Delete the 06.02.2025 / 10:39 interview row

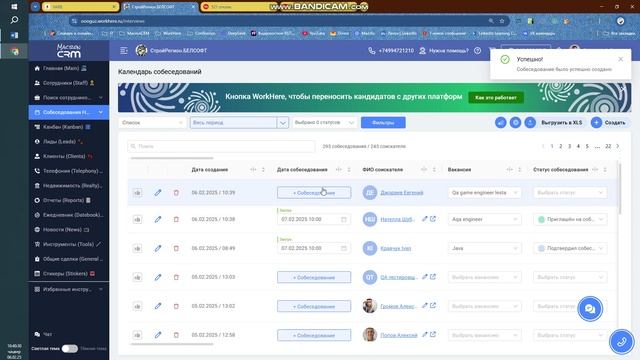(176, 193)
